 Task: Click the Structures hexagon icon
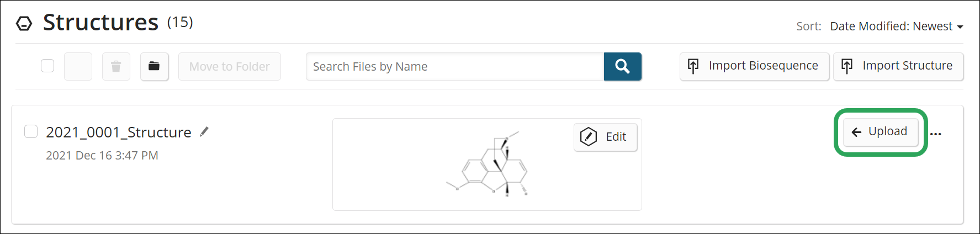(24, 24)
